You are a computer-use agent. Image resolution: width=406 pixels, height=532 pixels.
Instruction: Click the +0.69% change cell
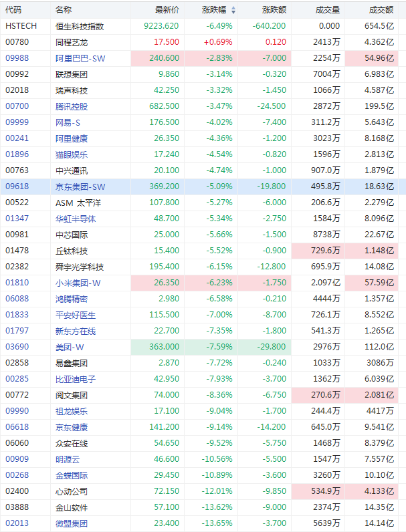tap(218, 42)
